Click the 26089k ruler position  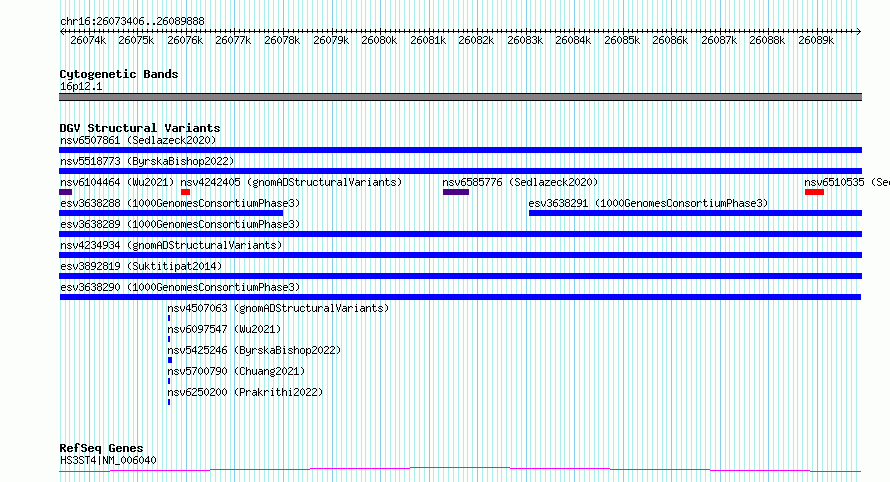point(816,40)
